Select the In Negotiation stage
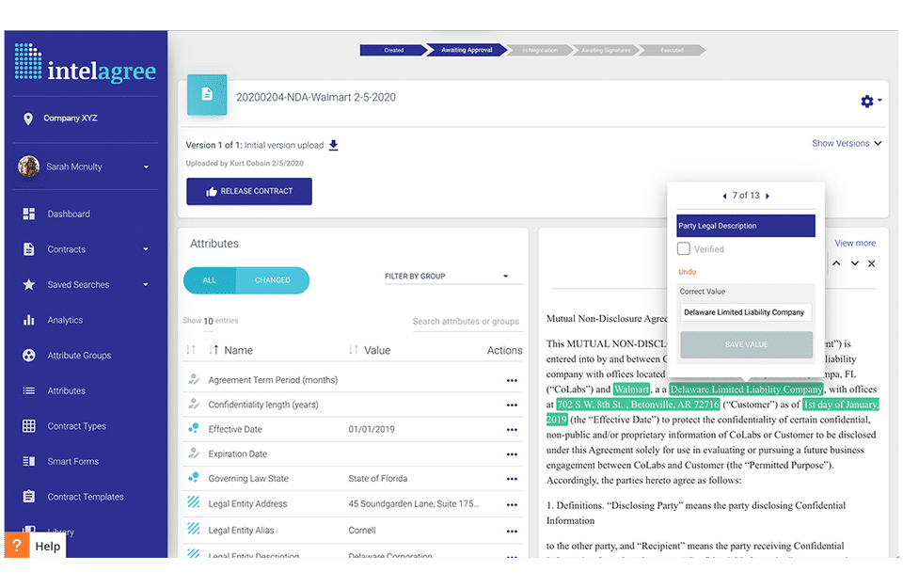Viewport: 903px width, 588px height. (540, 50)
